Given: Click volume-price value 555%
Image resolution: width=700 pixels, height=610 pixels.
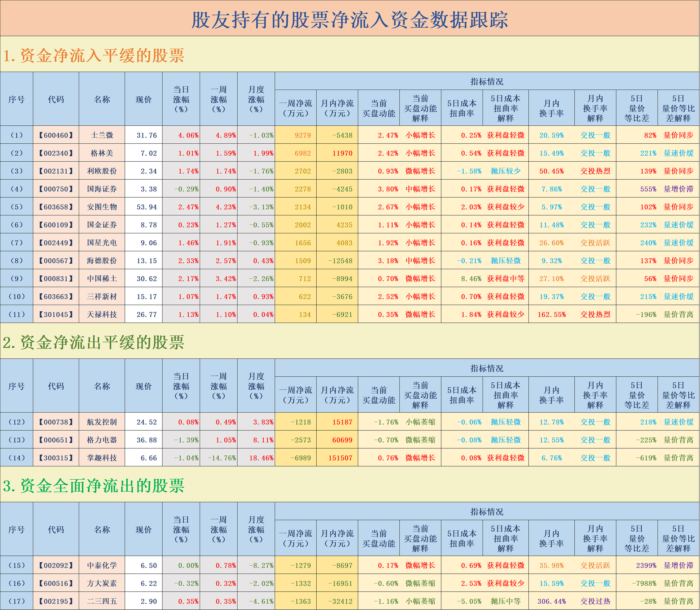Looking at the screenshot, I should pos(648,189).
